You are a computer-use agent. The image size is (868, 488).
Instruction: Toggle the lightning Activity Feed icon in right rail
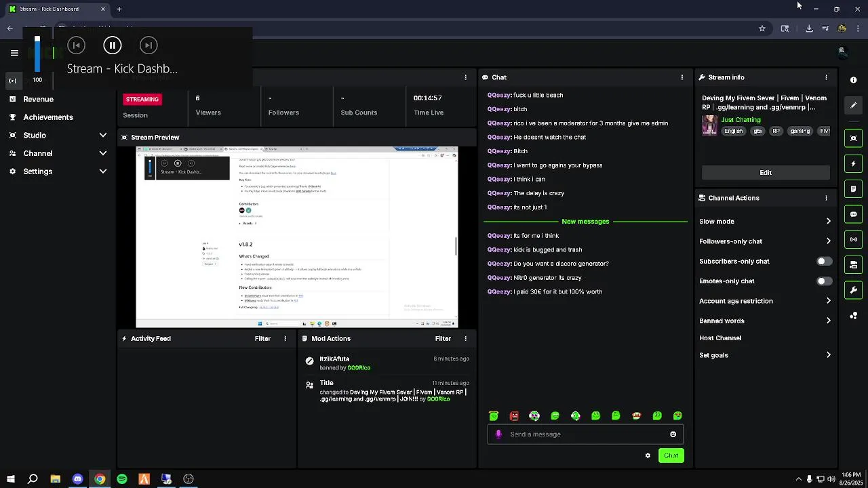tap(853, 163)
